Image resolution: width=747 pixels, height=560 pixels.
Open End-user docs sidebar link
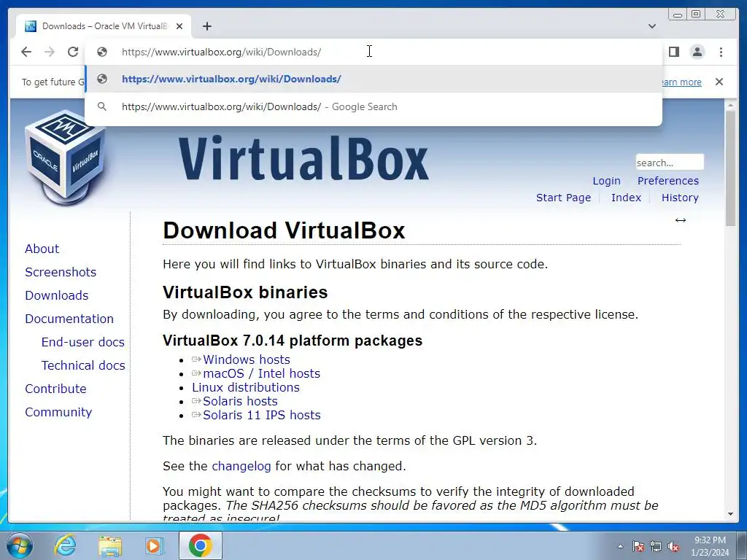[x=83, y=342]
